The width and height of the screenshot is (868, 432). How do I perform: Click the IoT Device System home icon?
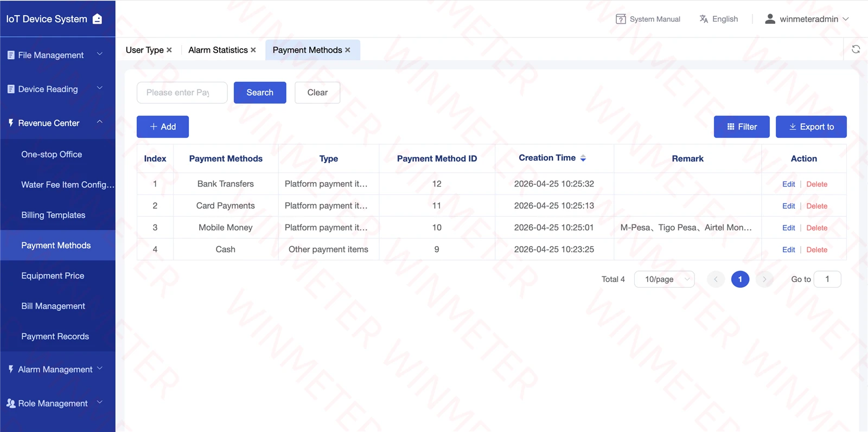click(98, 19)
